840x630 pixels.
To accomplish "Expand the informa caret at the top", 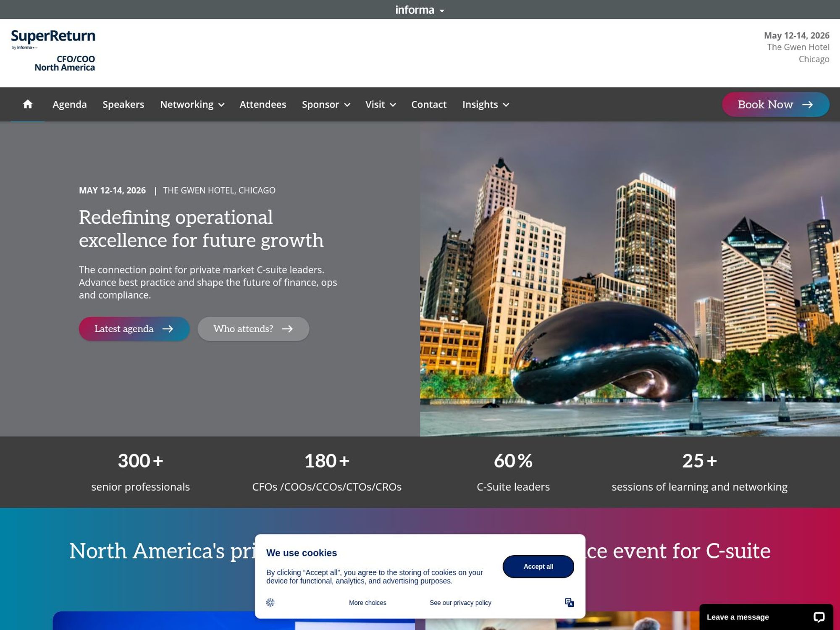I will [441, 10].
